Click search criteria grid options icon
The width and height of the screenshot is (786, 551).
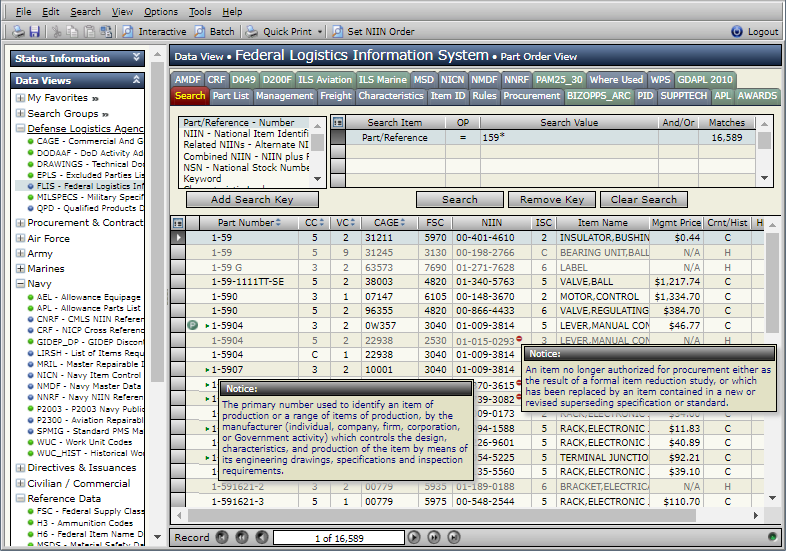[338, 122]
